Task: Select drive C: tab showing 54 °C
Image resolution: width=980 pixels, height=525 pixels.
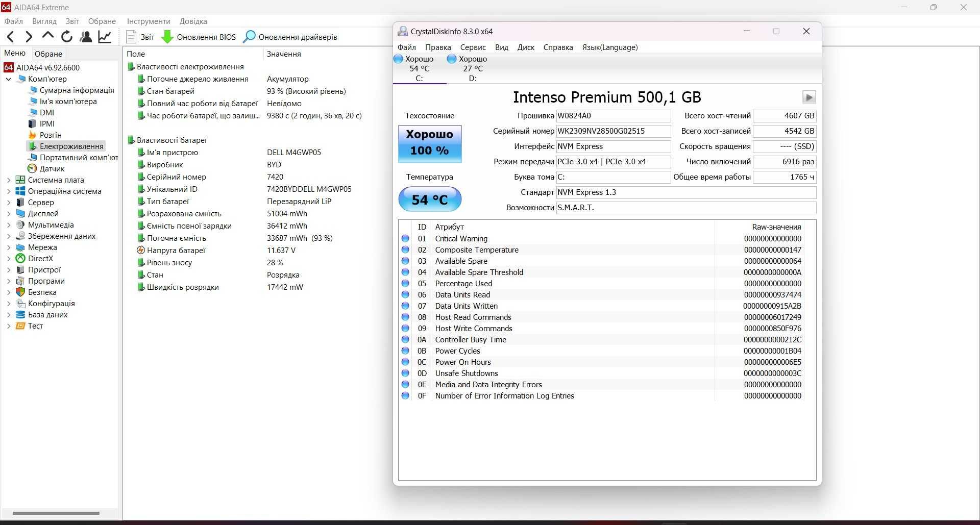Action: pos(419,68)
